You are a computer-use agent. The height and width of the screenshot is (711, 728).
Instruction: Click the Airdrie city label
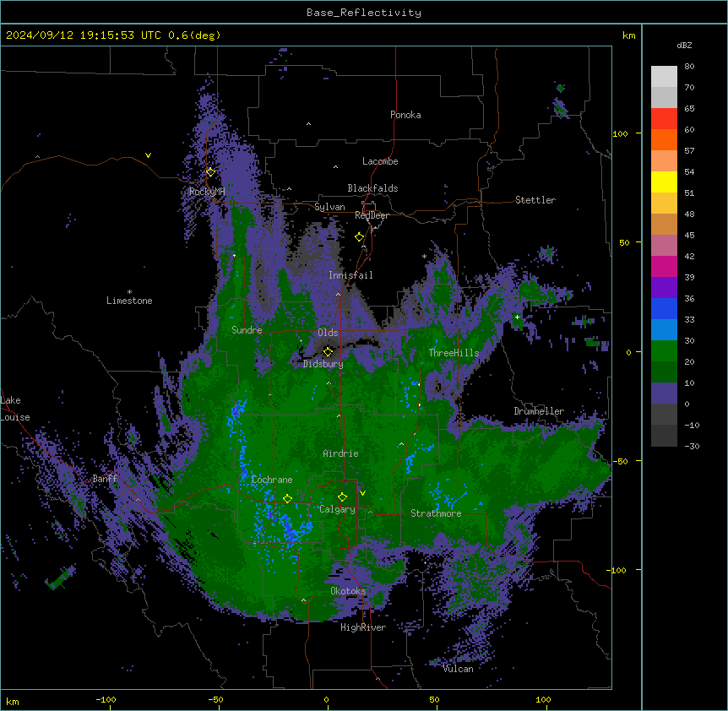[x=340, y=453]
